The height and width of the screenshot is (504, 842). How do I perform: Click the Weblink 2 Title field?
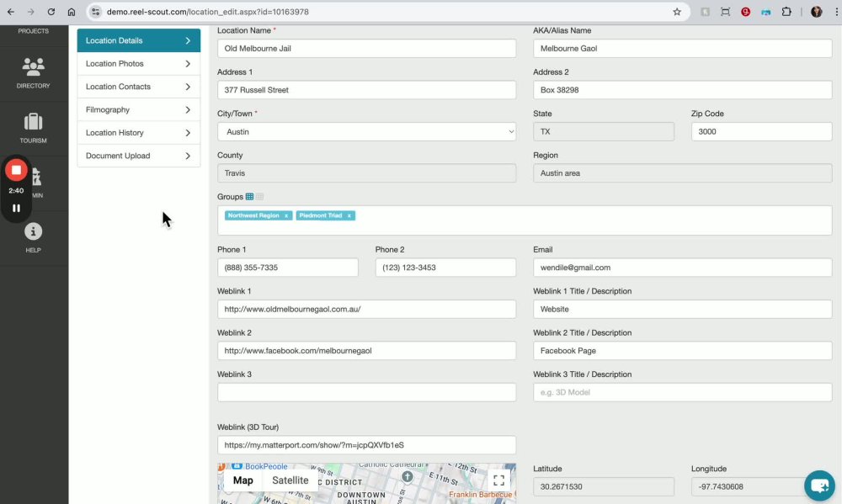(x=683, y=351)
